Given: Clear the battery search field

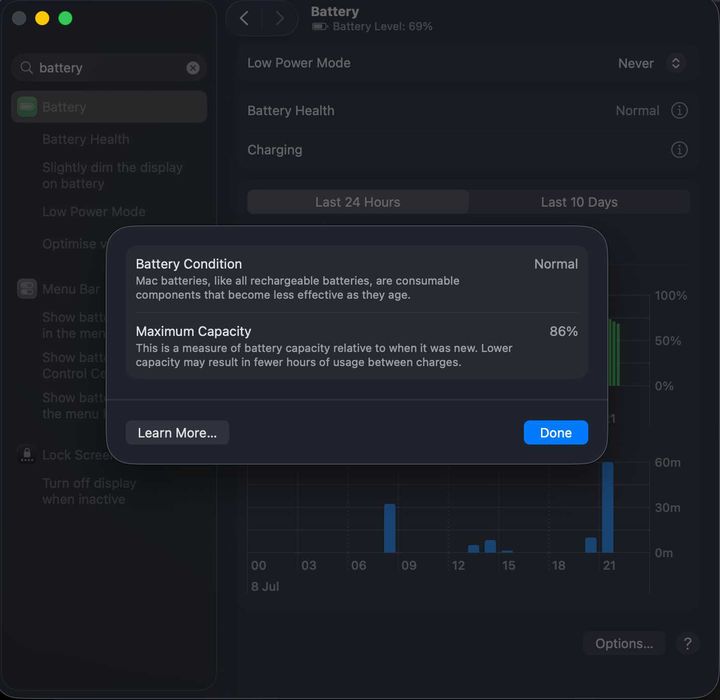Looking at the screenshot, I should point(193,68).
